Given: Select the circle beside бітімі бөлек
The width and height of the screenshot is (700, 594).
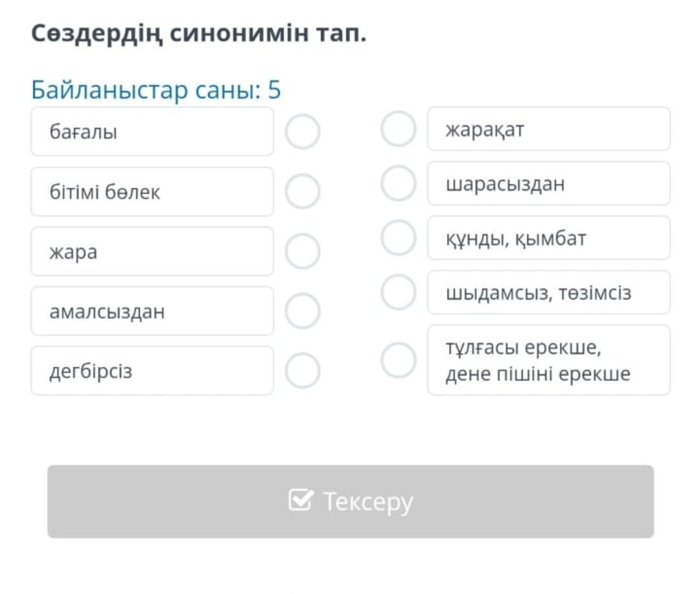Looking at the screenshot, I should (303, 192).
